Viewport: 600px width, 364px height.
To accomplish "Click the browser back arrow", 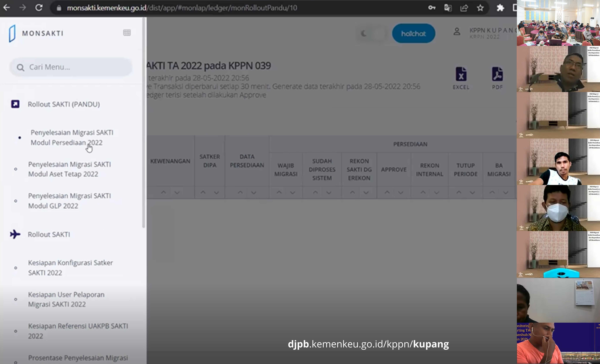I will 7,8.
